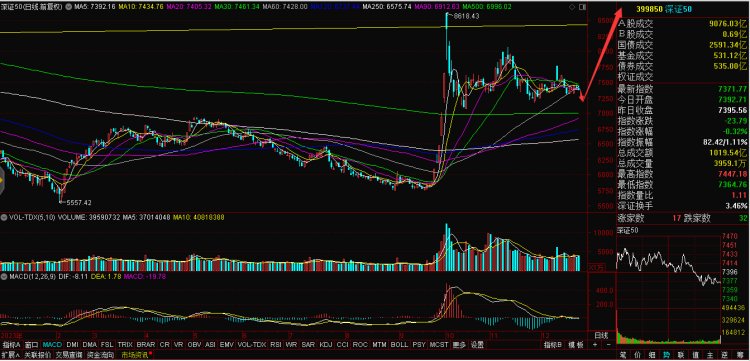The height and width of the screenshot is (361, 750).
Task: Expand the 指标A indicator menu
Action: (x=12, y=345)
